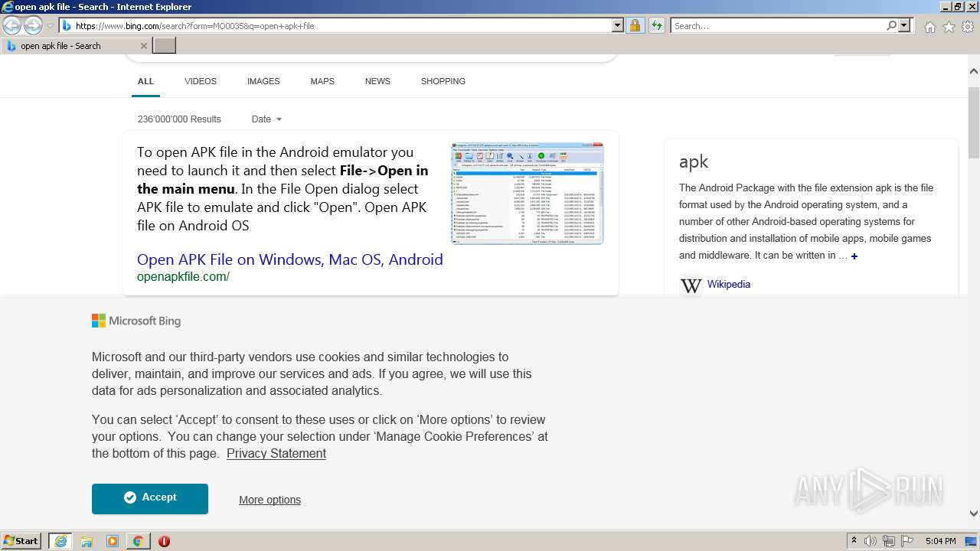This screenshot has height=551, width=980.
Task: Click the openapkfile.com URL text
Action: [x=183, y=277]
